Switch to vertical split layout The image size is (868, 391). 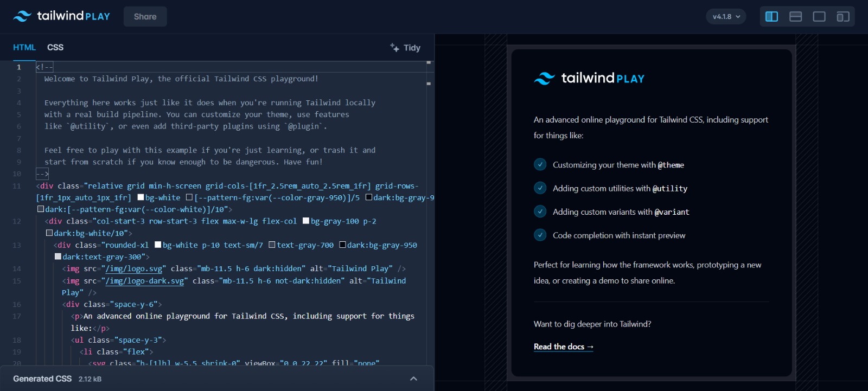(771, 17)
